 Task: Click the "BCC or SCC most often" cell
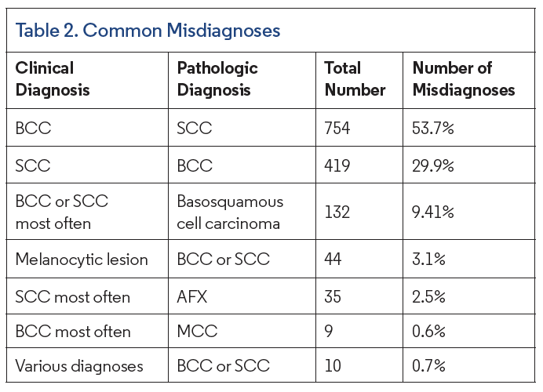click(x=62, y=212)
